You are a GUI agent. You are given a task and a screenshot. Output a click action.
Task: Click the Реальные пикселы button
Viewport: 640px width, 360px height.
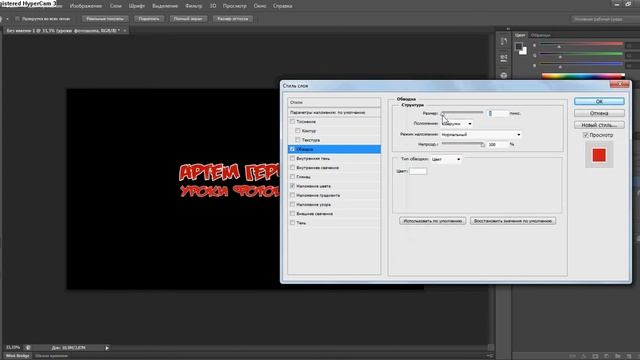click(105, 19)
